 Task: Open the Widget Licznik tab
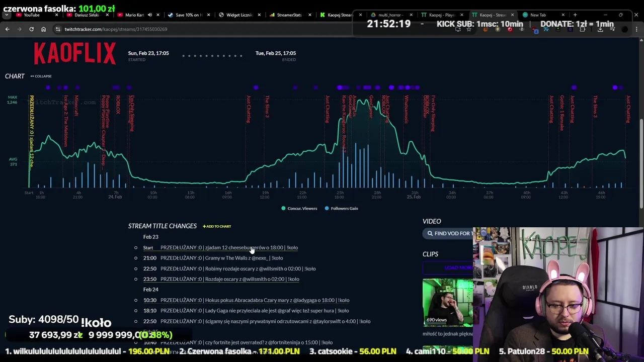(x=239, y=15)
